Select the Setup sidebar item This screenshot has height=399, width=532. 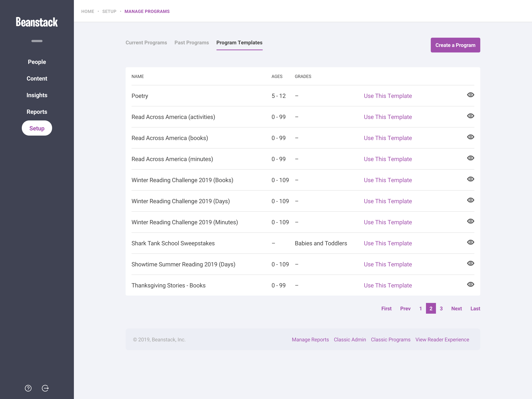click(37, 128)
